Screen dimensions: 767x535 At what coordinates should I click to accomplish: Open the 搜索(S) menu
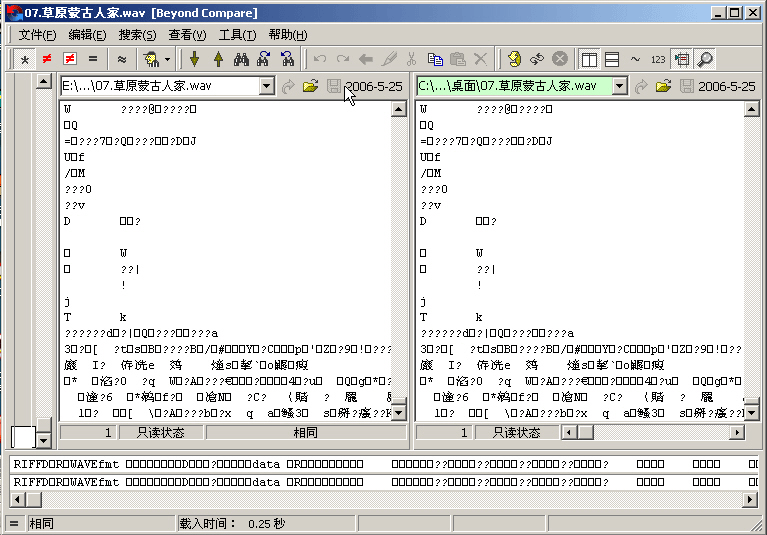[x=137, y=35]
